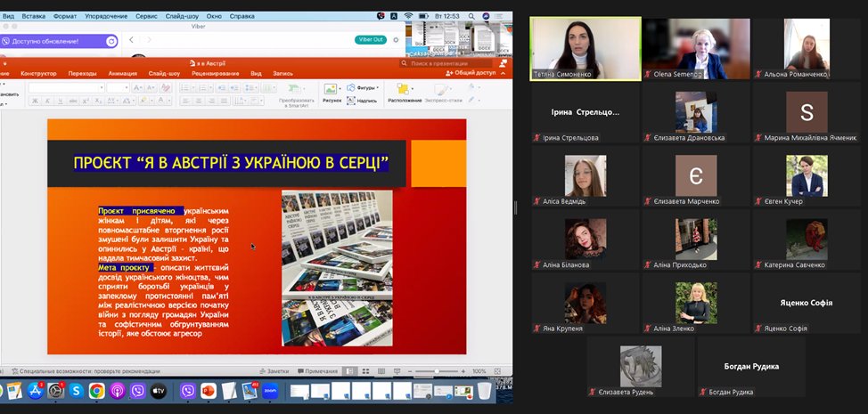
Task: Switch to the Переходы ribbon tab
Action: click(x=83, y=74)
